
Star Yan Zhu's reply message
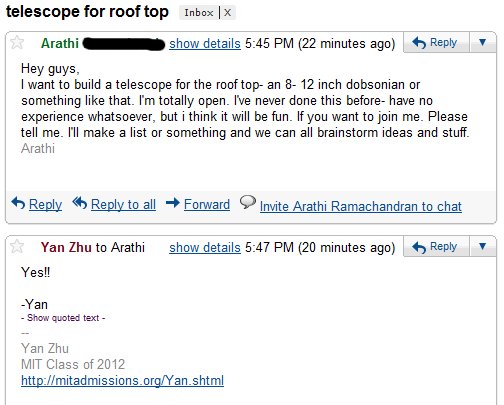click(17, 247)
